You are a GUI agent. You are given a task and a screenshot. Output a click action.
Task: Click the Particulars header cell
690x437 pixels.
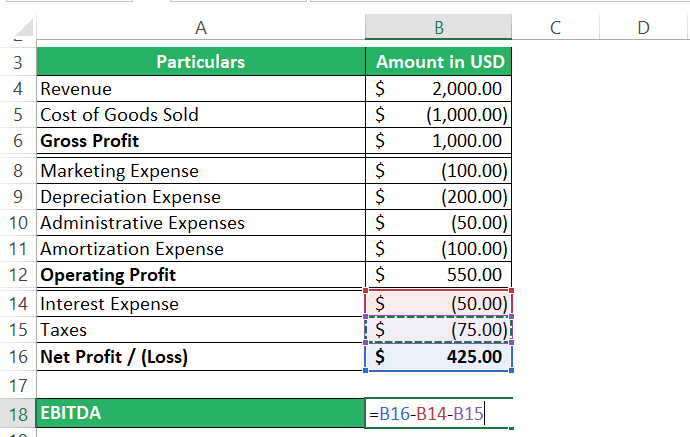pyautogui.click(x=200, y=62)
